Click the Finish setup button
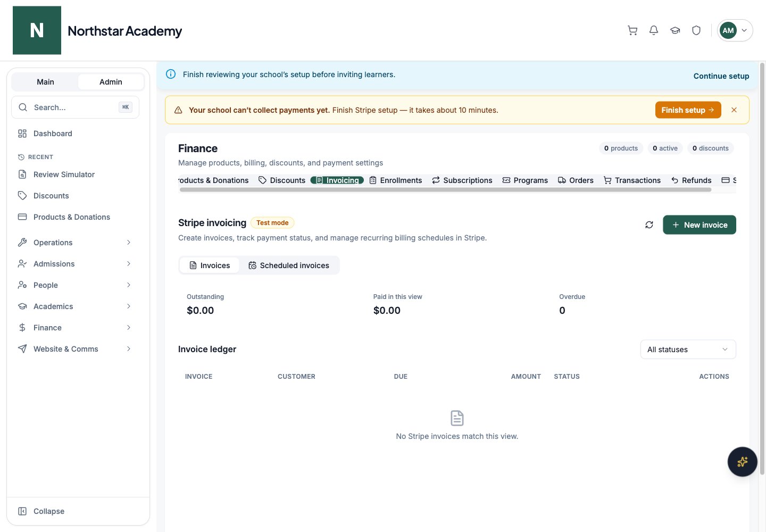 point(688,110)
